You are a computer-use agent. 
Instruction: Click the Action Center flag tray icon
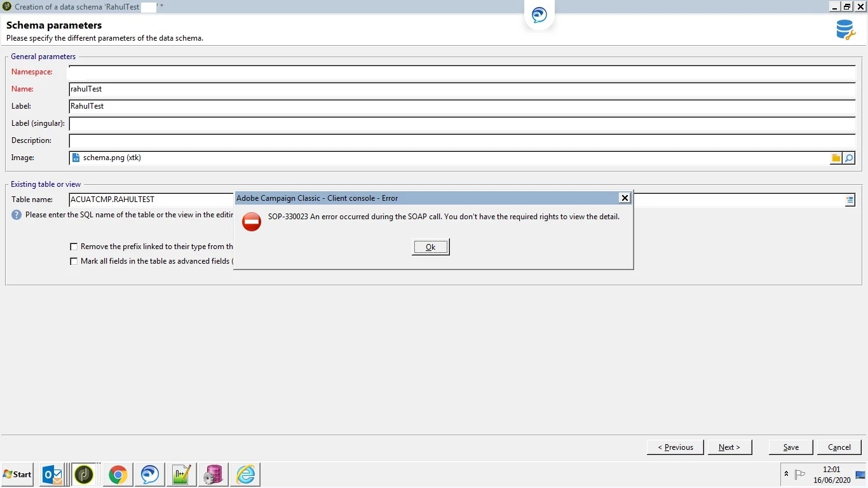[x=800, y=474]
